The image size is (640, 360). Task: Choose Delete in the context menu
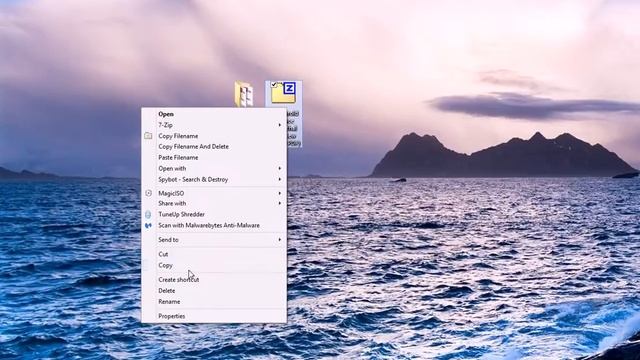tap(214, 291)
